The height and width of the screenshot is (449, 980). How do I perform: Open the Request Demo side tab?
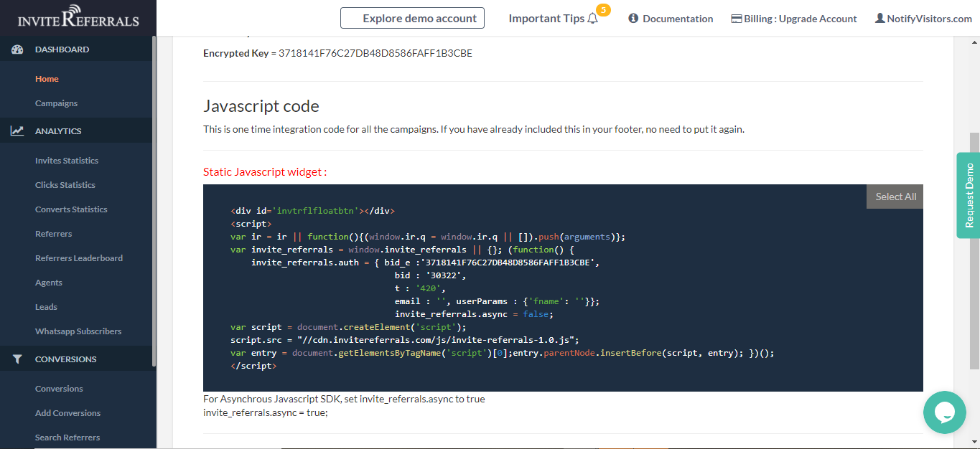969,195
